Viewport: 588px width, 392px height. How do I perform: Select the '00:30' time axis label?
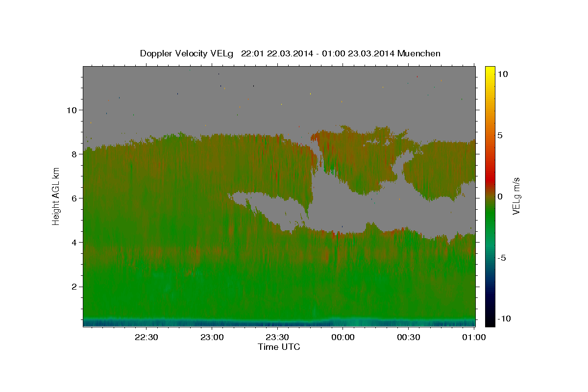click(409, 337)
